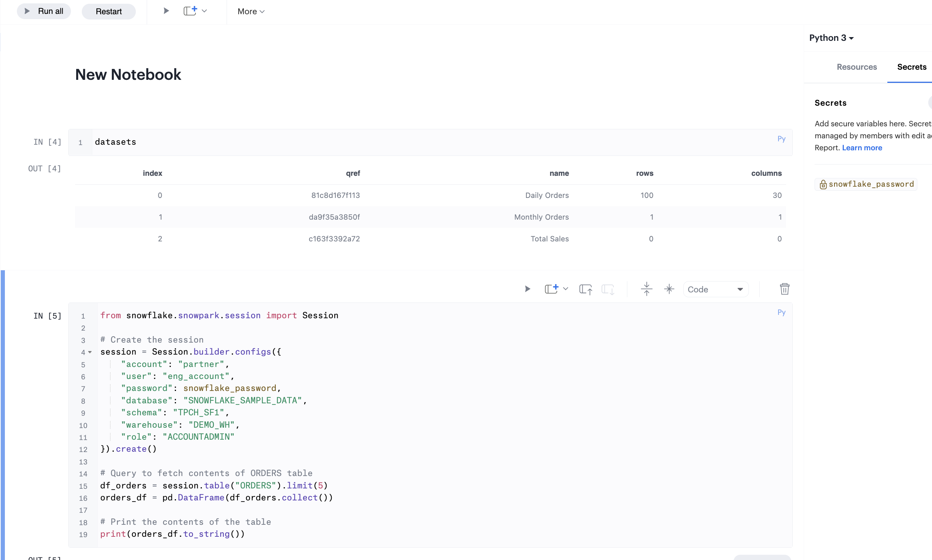
Task: Open the Python 3 kernel dropdown
Action: click(x=831, y=38)
